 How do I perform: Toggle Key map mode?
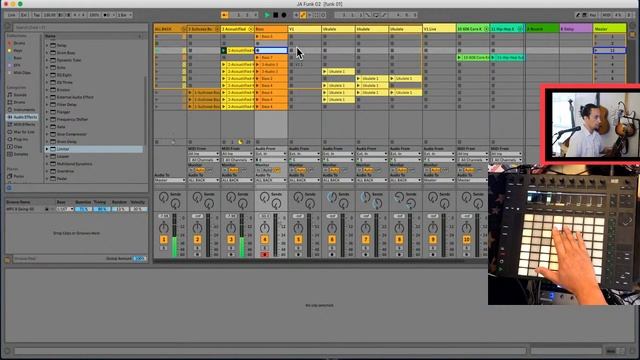click(592, 15)
